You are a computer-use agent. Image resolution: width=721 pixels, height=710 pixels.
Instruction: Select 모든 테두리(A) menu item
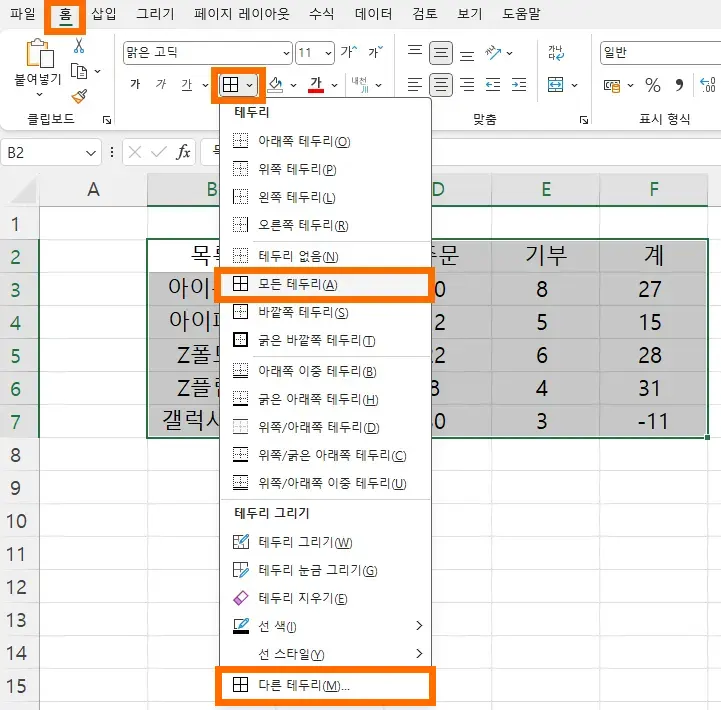[x=325, y=285]
